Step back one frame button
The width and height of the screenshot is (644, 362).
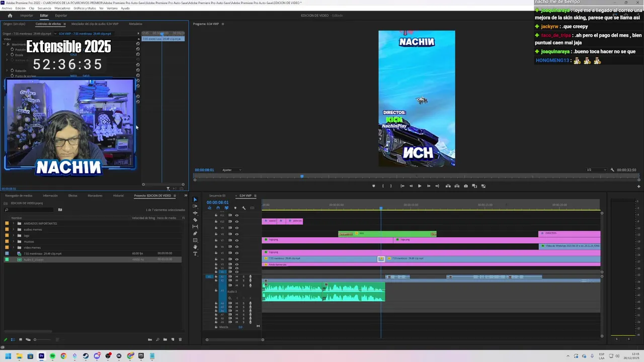pyautogui.click(x=411, y=186)
